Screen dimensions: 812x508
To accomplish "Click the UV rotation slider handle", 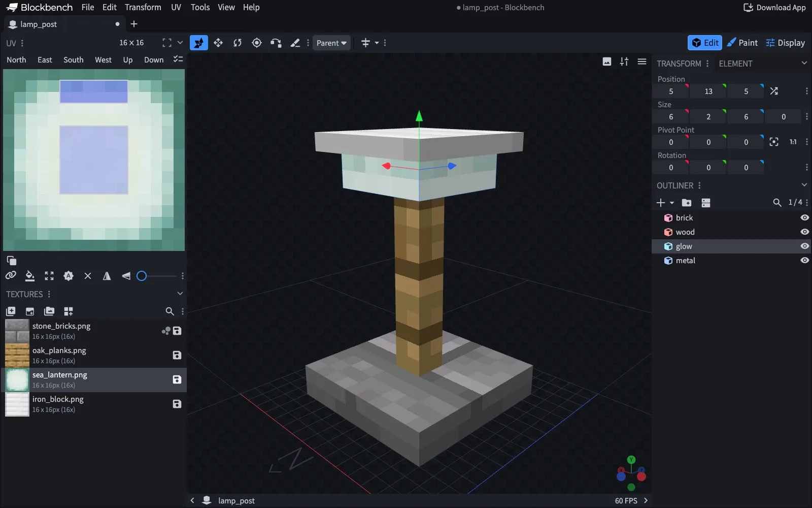I will [142, 276].
